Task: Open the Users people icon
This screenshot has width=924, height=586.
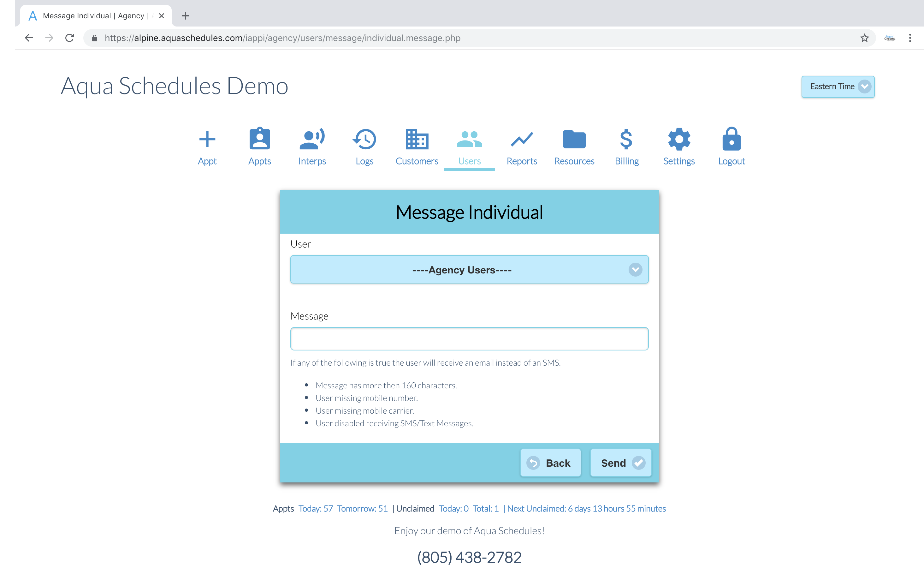Action: 469,139
